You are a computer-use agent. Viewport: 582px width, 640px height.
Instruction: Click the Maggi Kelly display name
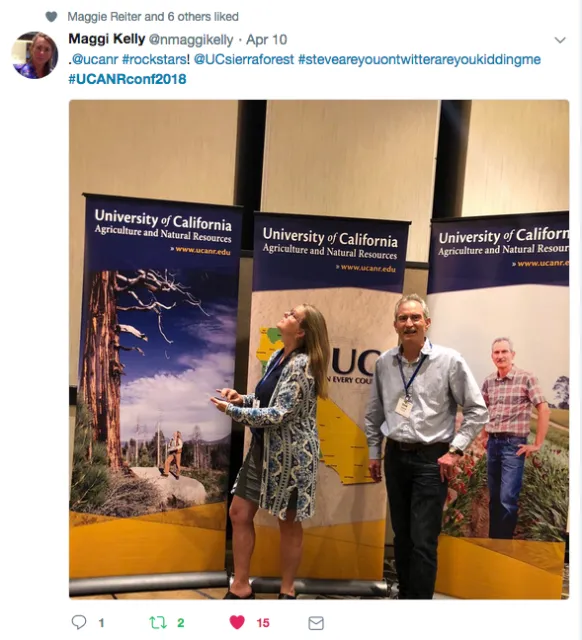(107, 39)
